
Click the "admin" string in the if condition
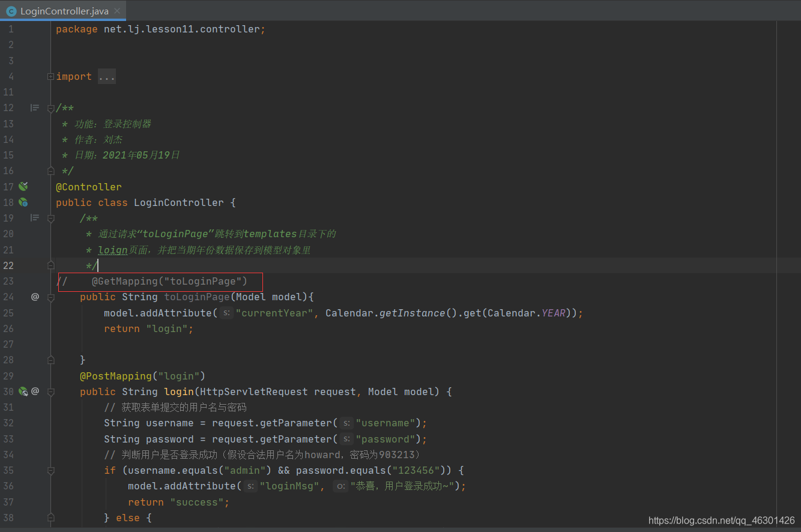coord(245,470)
